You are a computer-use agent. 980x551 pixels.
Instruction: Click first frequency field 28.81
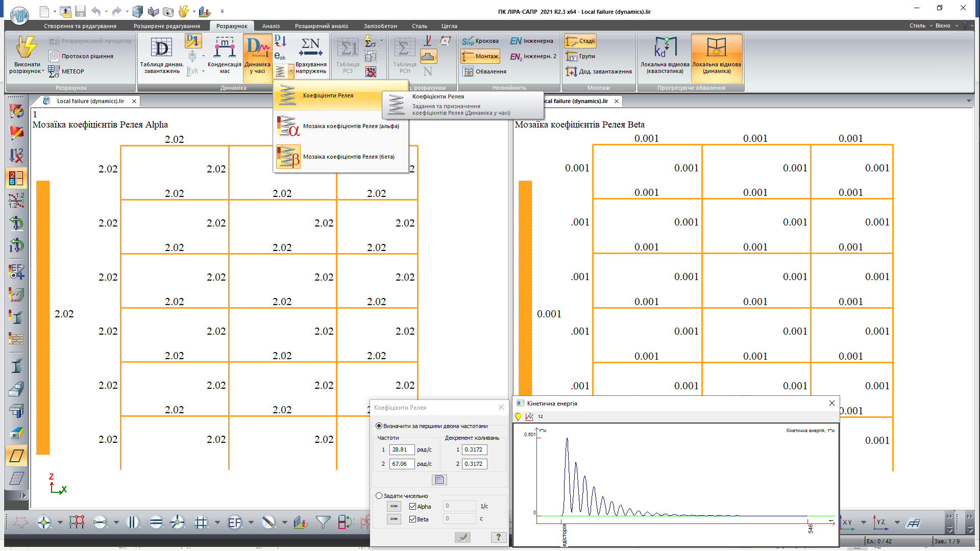tap(401, 449)
